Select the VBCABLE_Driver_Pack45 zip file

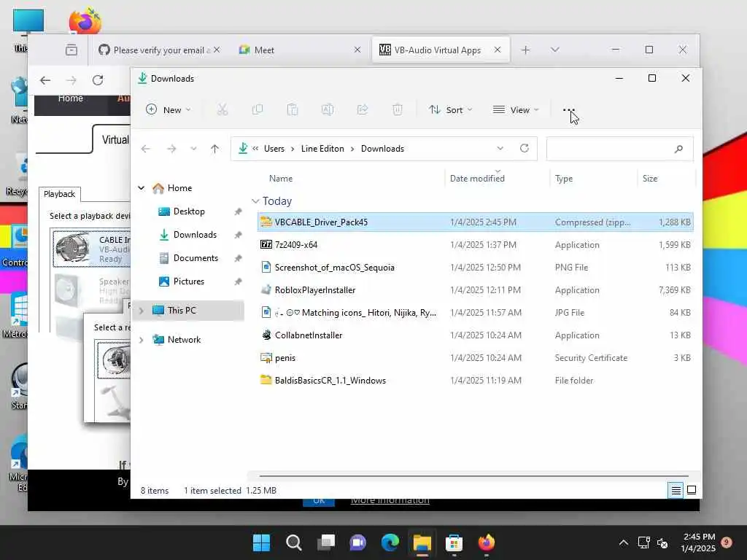[475, 222]
